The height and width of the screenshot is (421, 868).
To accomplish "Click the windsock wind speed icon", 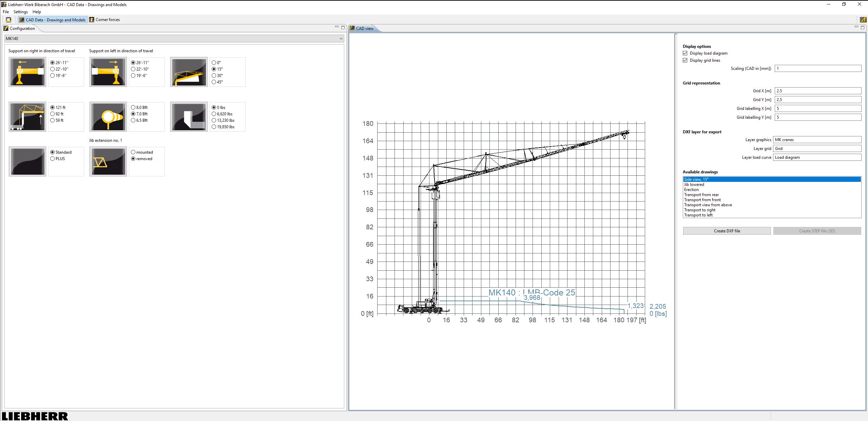I will 108,116.
